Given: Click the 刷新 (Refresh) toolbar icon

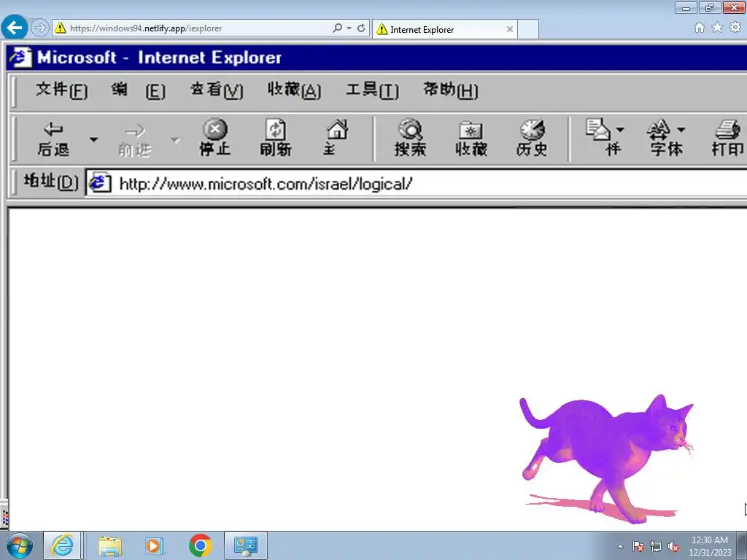Looking at the screenshot, I should coord(275,138).
